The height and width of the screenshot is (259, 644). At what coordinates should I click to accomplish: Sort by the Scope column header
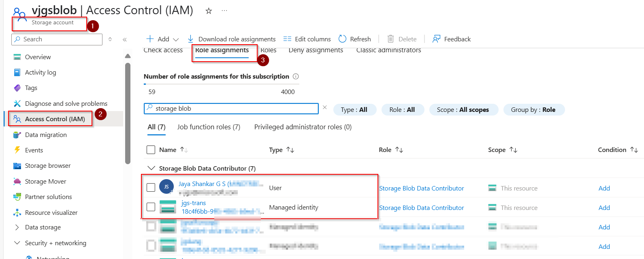point(503,150)
